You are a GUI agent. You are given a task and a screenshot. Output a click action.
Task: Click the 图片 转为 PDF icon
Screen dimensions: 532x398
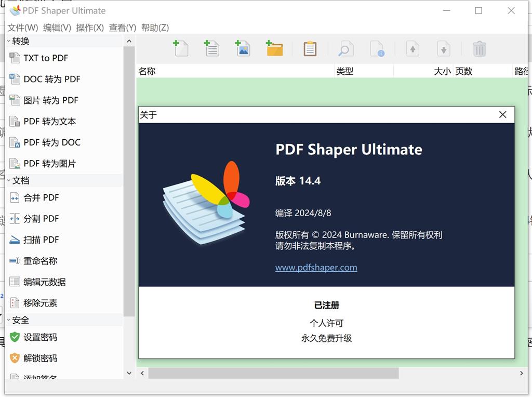pos(15,100)
